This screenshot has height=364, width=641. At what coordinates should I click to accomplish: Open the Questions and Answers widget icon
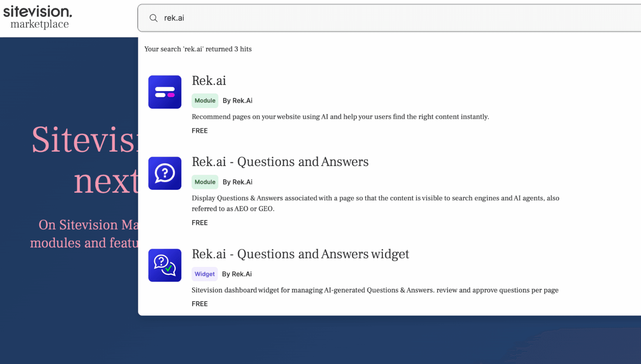coord(165,265)
